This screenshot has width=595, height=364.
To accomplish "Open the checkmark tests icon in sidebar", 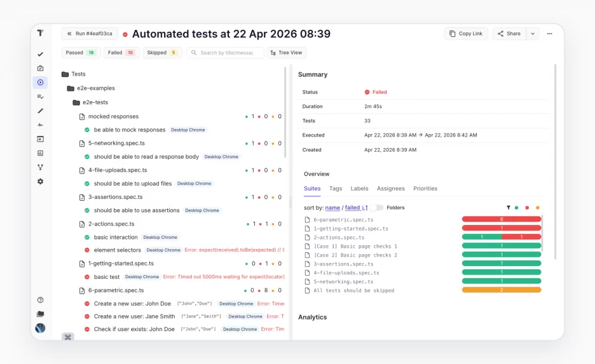I will (40, 54).
